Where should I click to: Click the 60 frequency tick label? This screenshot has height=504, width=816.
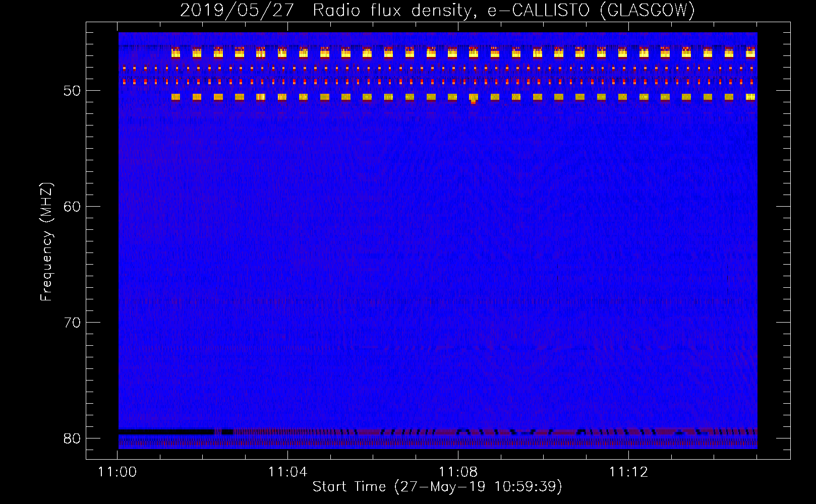72,207
